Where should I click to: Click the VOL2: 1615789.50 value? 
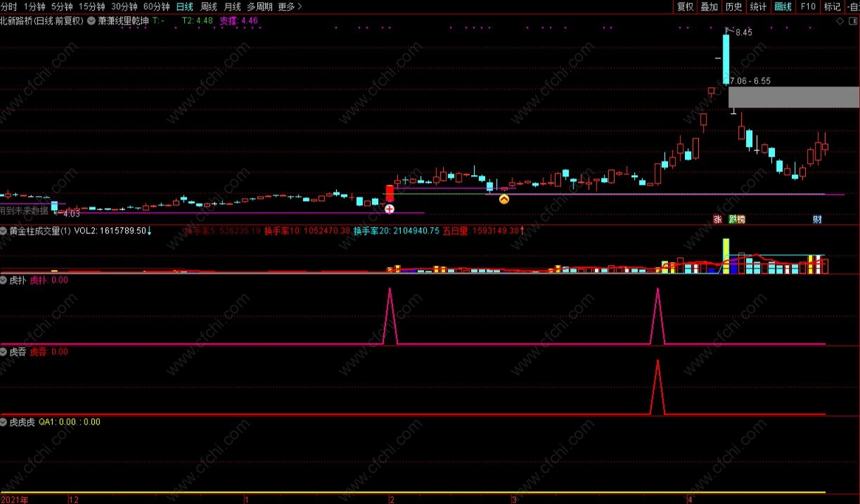(110, 231)
